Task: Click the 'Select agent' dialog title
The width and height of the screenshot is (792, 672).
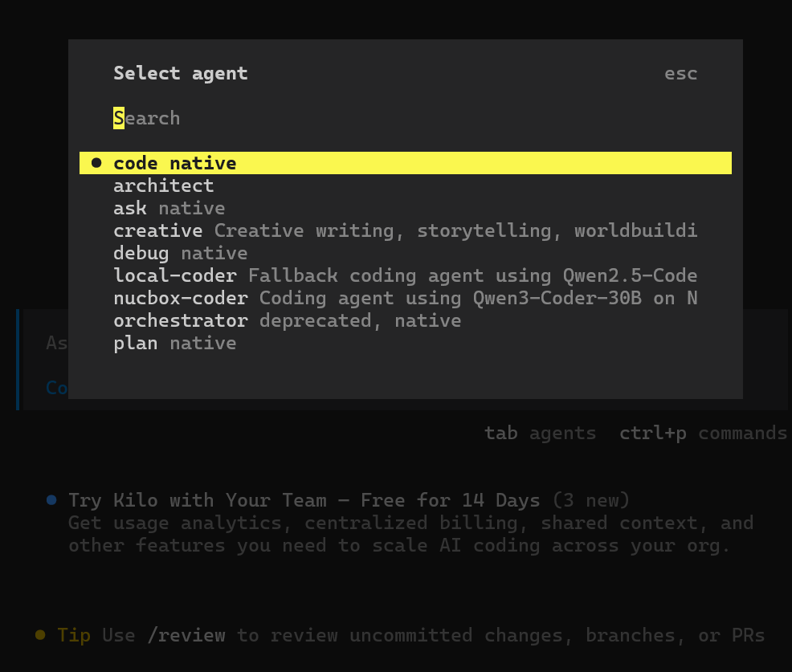Action: click(x=180, y=73)
